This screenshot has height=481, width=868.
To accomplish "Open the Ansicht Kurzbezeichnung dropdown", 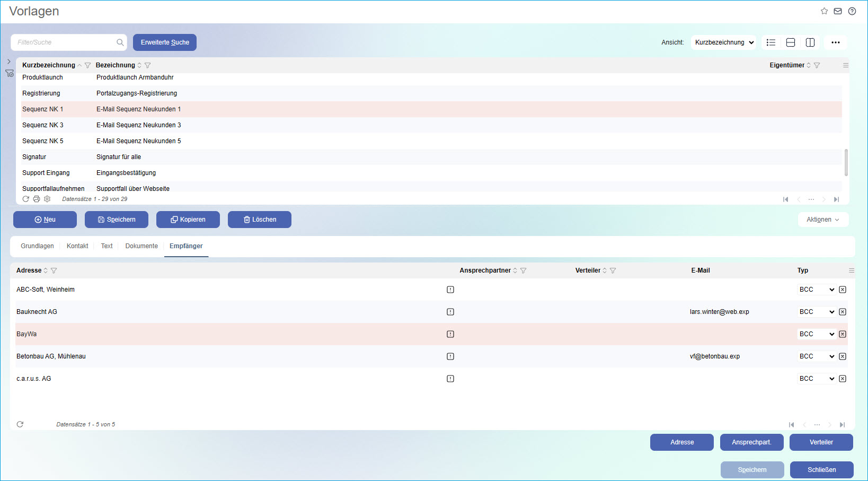I will (723, 42).
